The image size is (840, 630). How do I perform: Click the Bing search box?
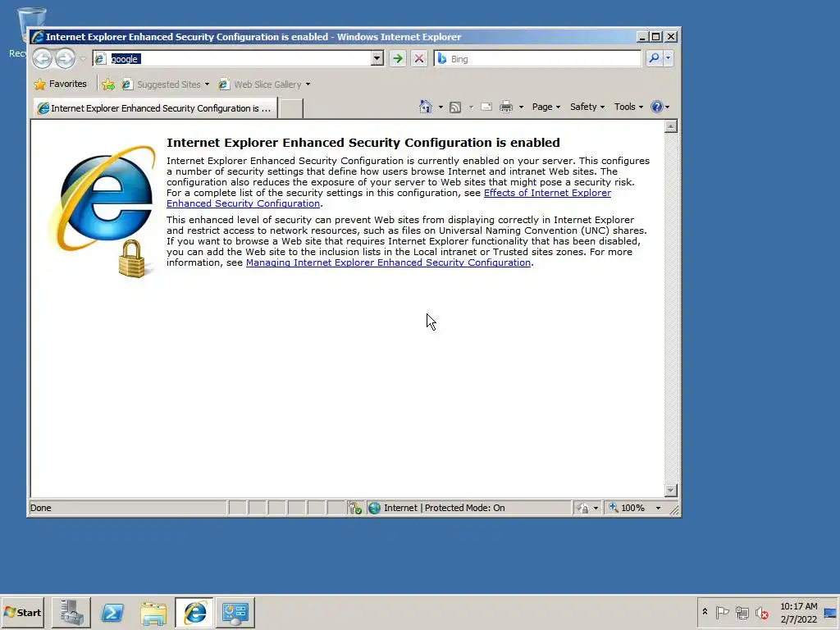537,58
